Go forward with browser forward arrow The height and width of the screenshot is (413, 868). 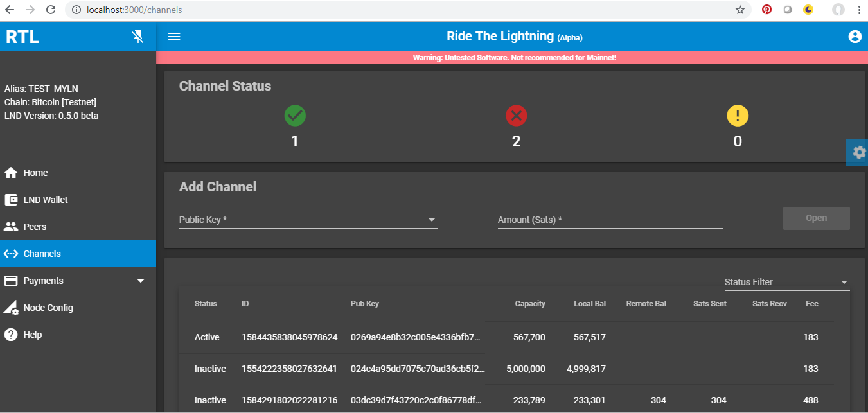(30, 10)
